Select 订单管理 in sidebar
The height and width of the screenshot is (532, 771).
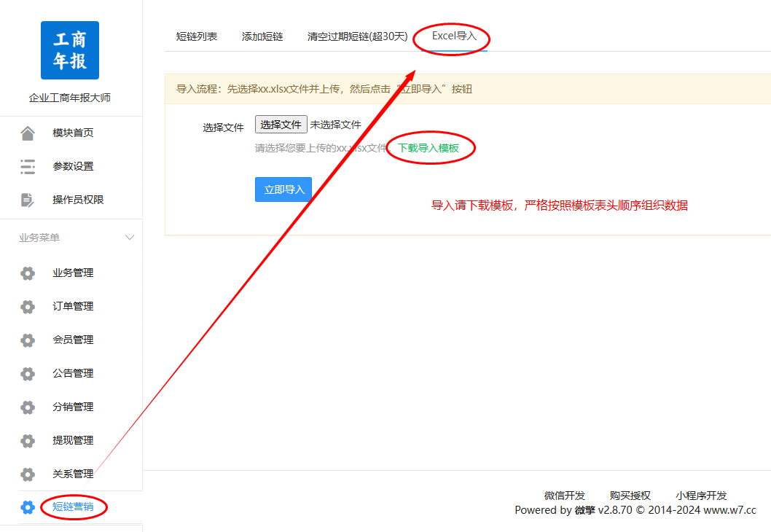point(73,306)
